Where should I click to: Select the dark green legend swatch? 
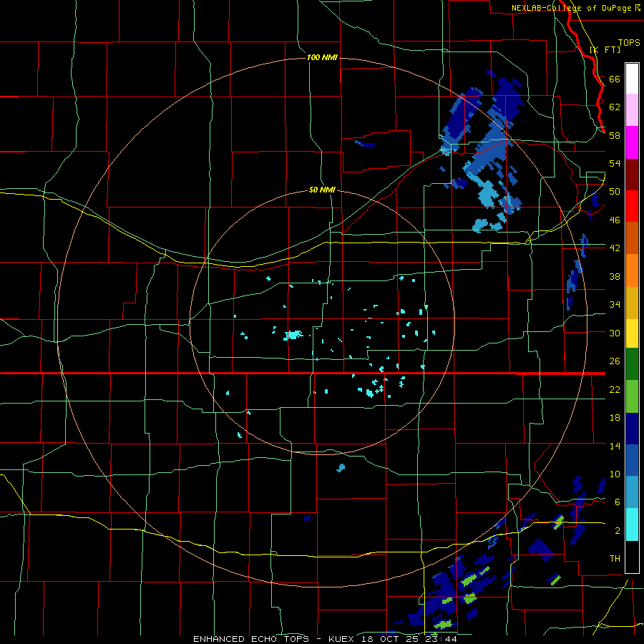point(632,364)
